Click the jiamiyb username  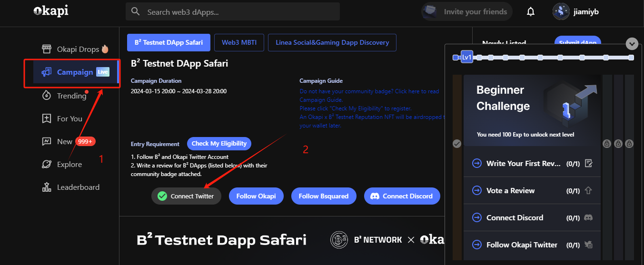[x=586, y=11]
